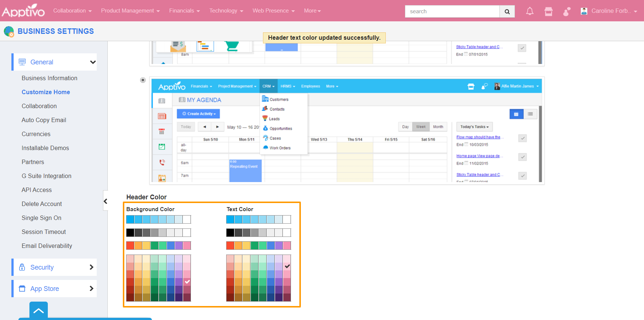Click the General section monitor icon

(x=22, y=62)
